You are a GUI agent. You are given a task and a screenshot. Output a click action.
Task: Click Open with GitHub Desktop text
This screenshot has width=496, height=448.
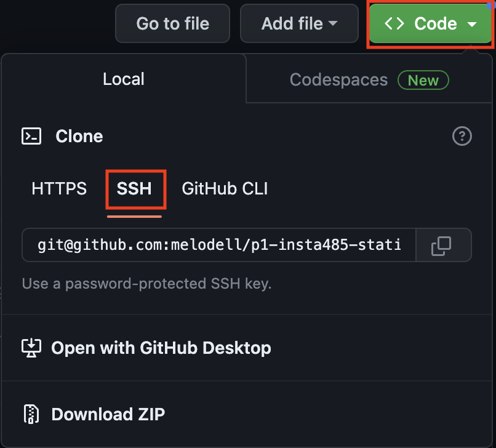click(x=161, y=348)
